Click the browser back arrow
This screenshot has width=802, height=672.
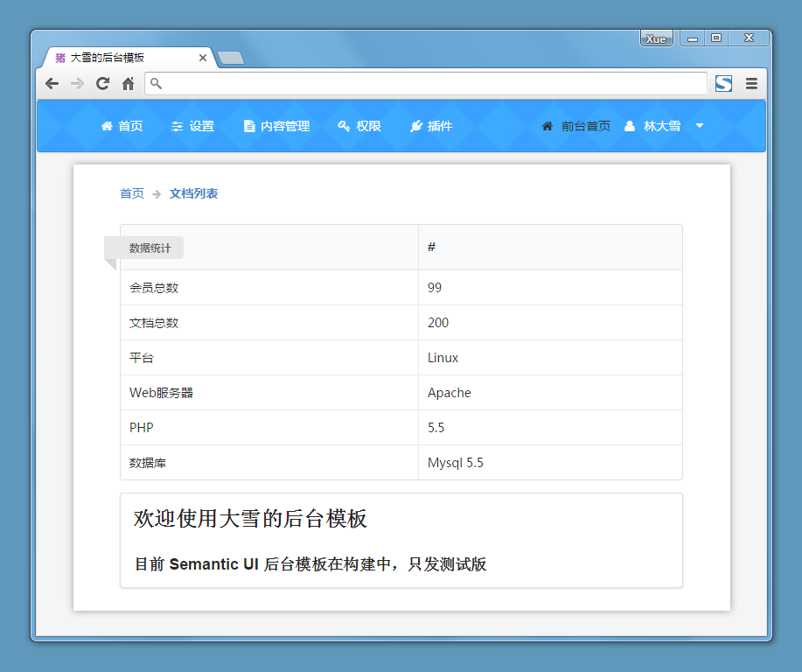pyautogui.click(x=52, y=83)
